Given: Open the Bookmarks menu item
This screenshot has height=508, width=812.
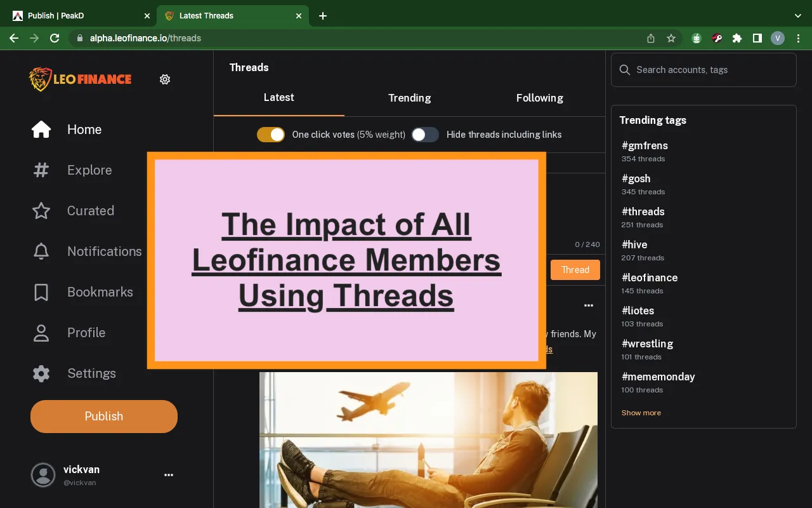Looking at the screenshot, I should (100, 292).
